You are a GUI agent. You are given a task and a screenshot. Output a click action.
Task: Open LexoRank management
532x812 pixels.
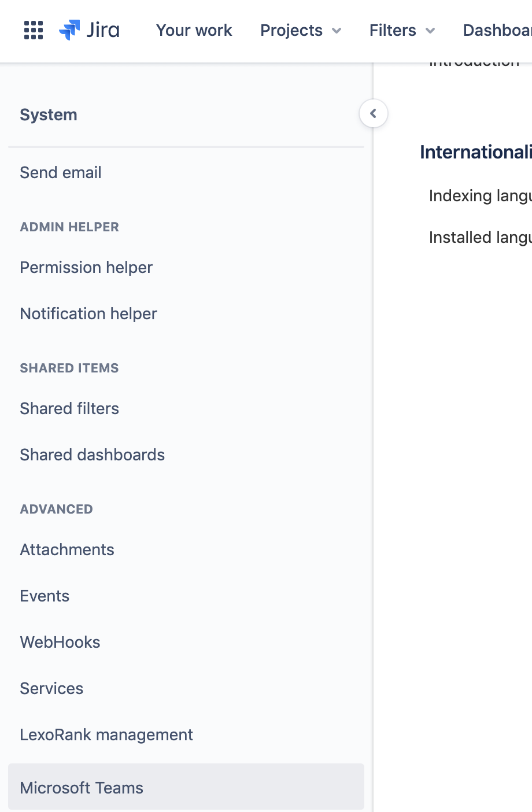coord(106,735)
